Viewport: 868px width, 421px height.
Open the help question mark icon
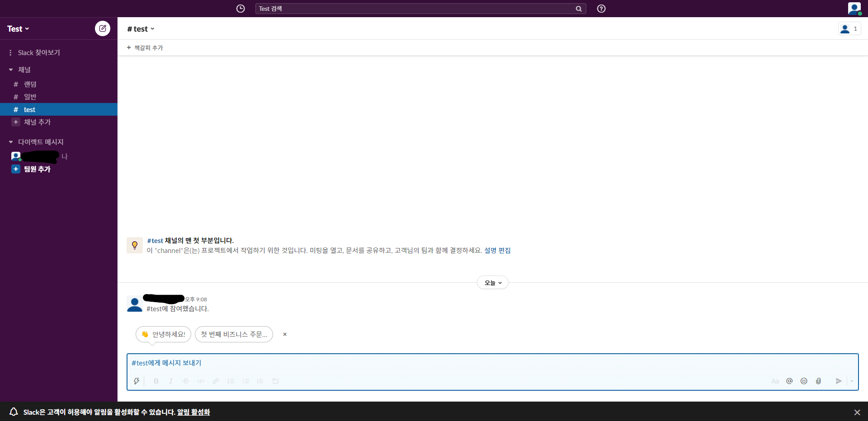[x=601, y=9]
